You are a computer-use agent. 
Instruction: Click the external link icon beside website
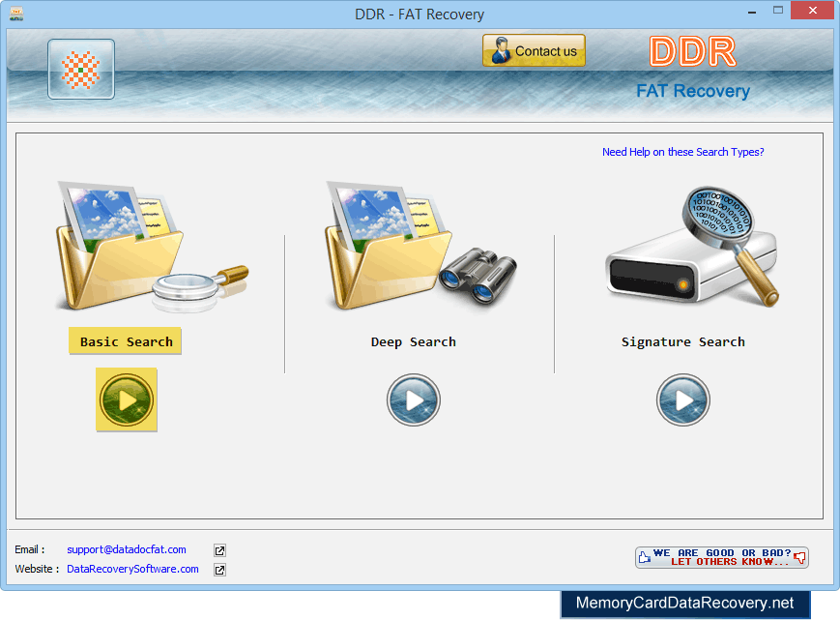coord(219,570)
